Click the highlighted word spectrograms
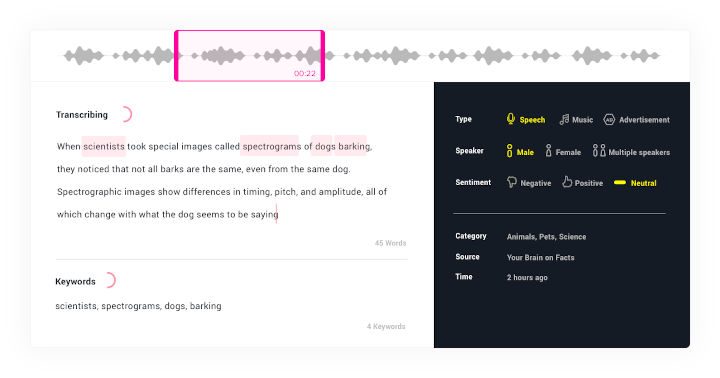 [271, 146]
